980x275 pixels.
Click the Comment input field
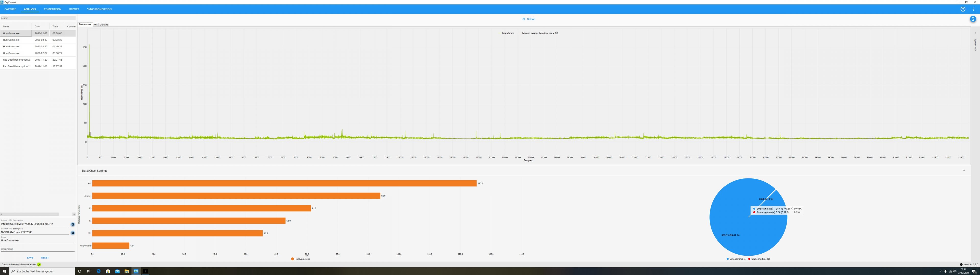click(x=37, y=249)
